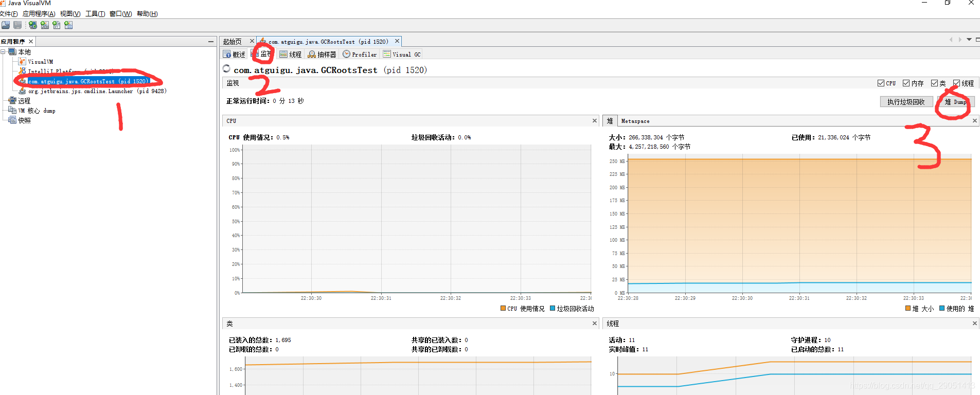Select org.jetbrains.jps.cmdline.Launcher pid 9428
The width and height of the screenshot is (980, 395).
point(97,91)
